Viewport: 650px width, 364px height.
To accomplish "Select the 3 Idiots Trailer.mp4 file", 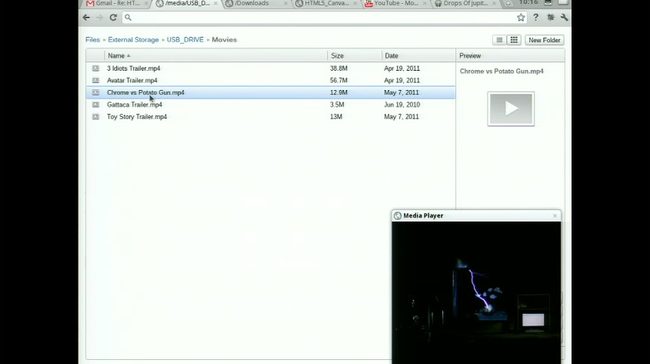I will click(270, 68).
